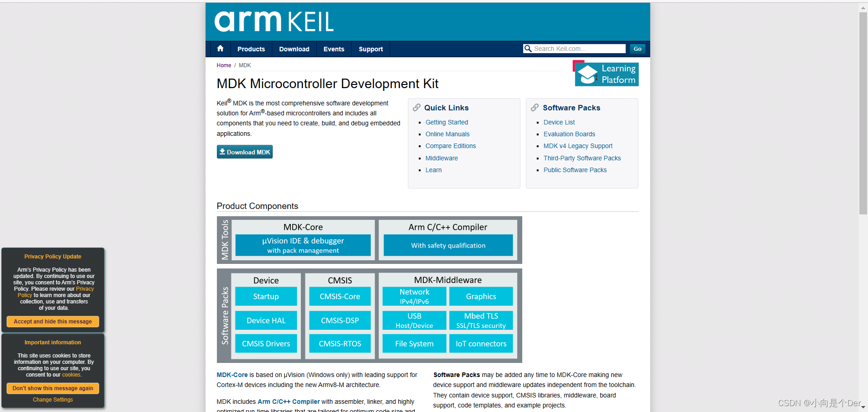Click the scrollbar up arrow

[x=863, y=8]
